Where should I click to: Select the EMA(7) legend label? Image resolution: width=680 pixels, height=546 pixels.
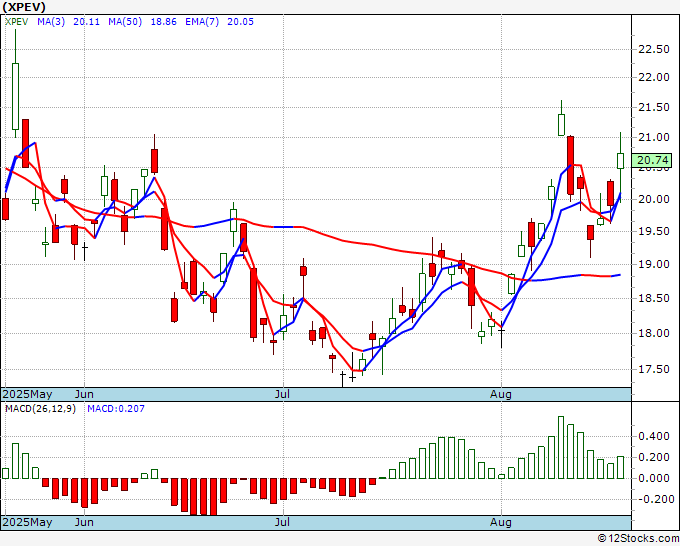(202, 22)
